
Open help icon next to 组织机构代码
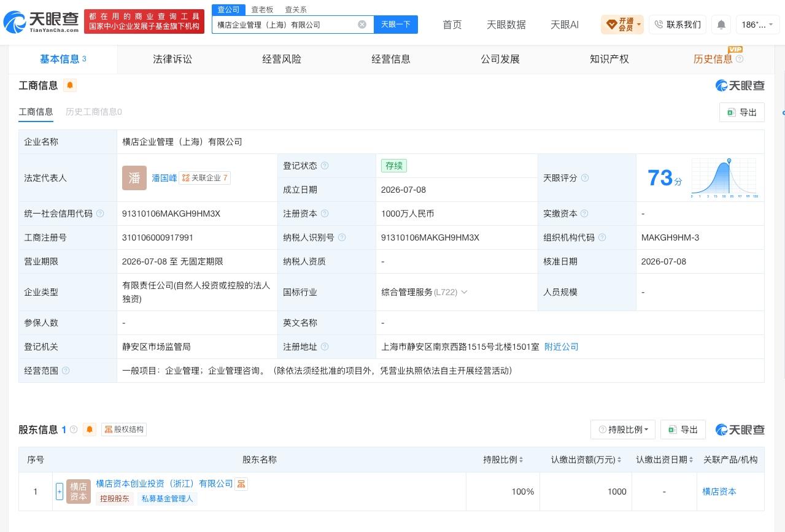pyautogui.click(x=602, y=237)
